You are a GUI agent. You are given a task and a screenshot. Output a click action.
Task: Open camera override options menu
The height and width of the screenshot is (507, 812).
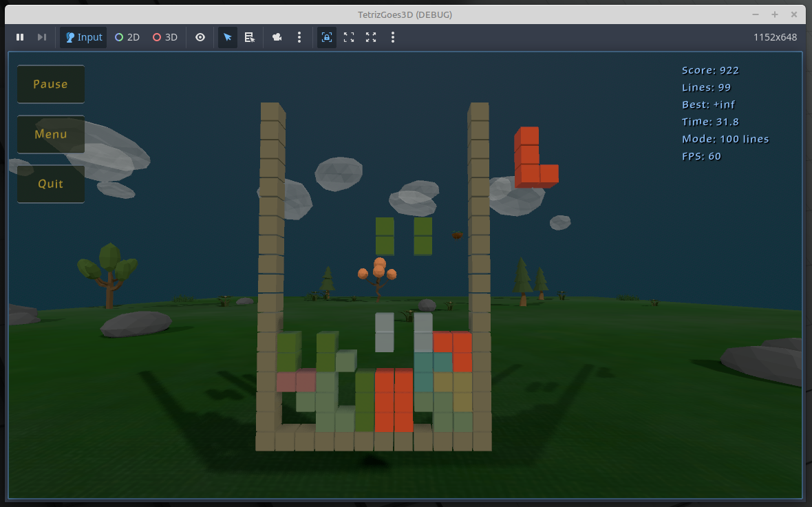(299, 37)
